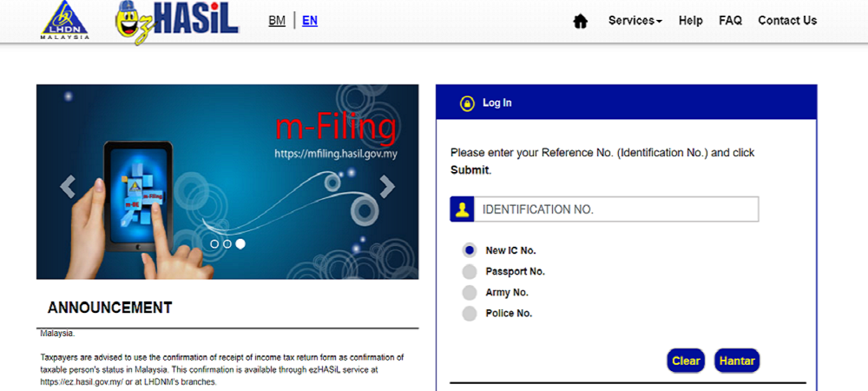This screenshot has height=391, width=868.
Task: Open the Contact Us menu item
Action: point(787,21)
